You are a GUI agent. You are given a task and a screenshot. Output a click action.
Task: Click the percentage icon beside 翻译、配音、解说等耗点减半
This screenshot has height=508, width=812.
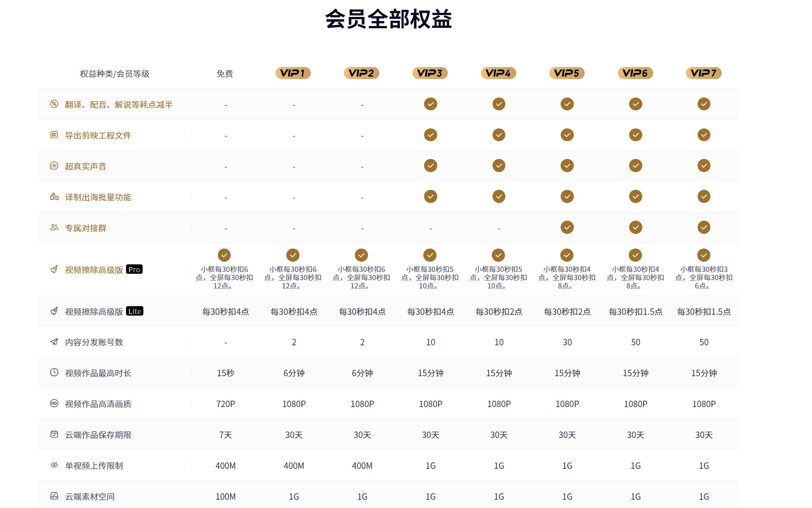[x=54, y=104]
